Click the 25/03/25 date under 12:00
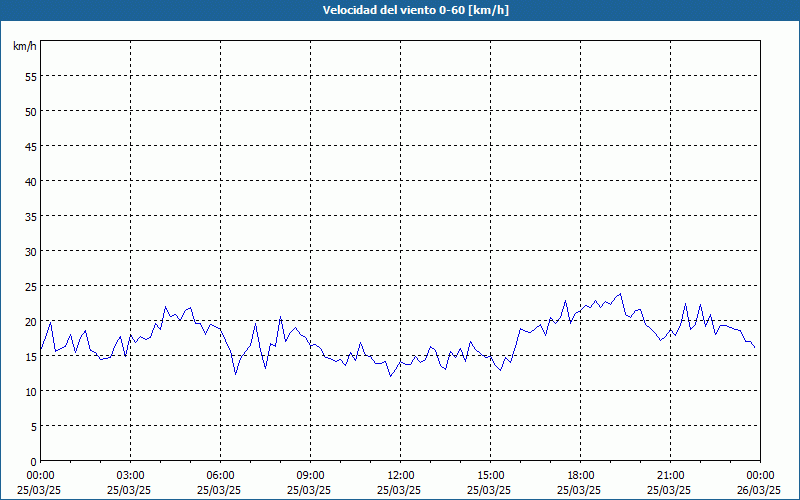The width and height of the screenshot is (800, 500). [x=399, y=490]
